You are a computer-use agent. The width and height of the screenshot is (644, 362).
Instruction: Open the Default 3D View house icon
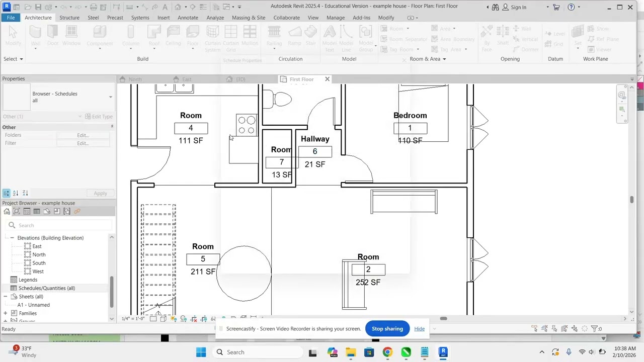tap(178, 7)
